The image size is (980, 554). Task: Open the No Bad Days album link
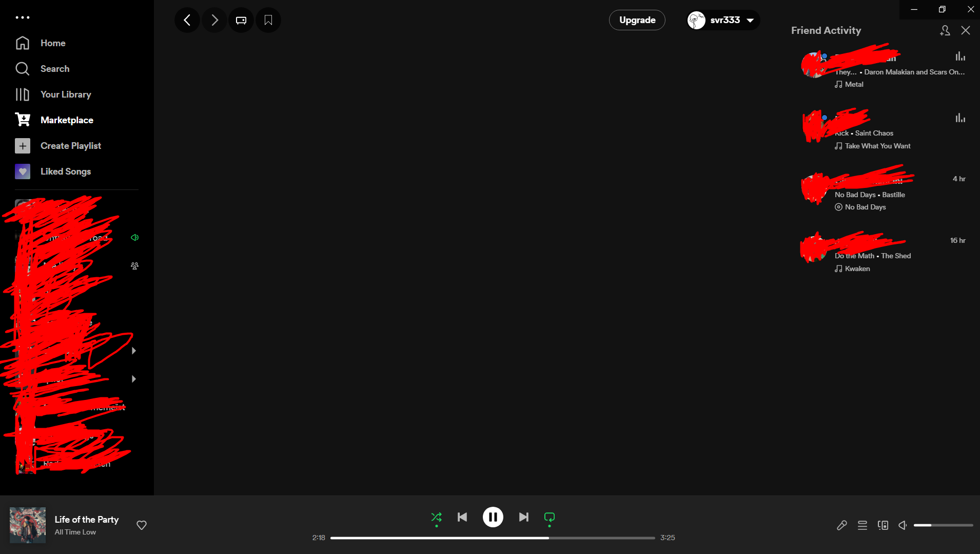coord(865,207)
